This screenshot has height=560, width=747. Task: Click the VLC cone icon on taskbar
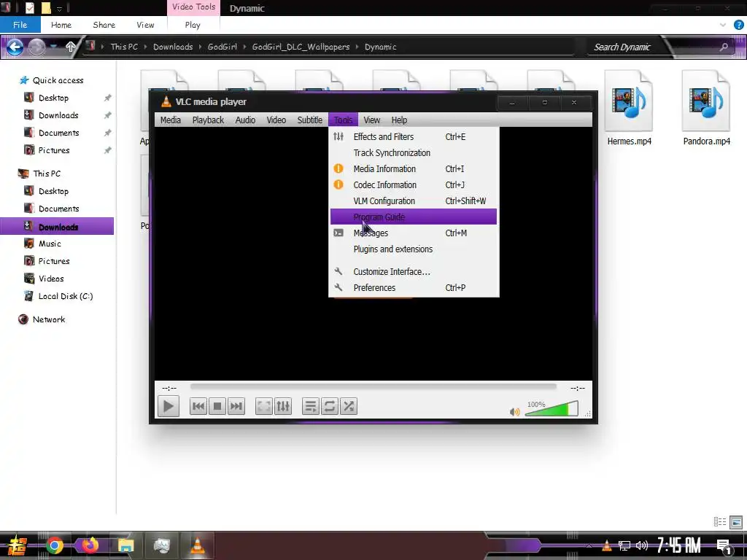198,545
